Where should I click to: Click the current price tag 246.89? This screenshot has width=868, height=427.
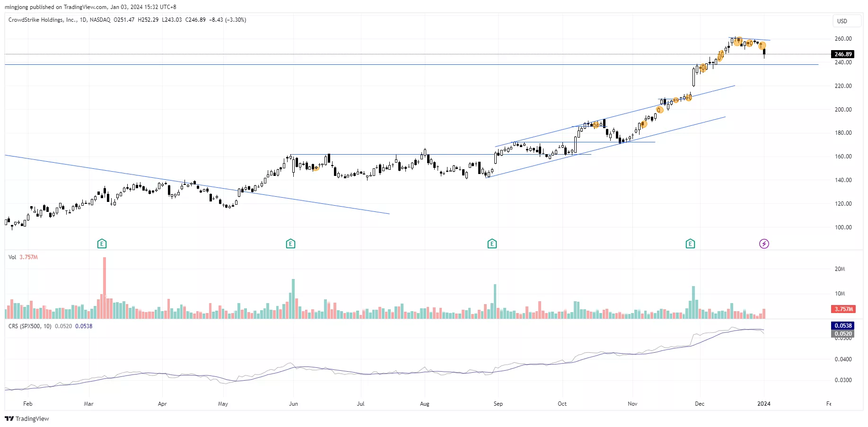tap(843, 54)
